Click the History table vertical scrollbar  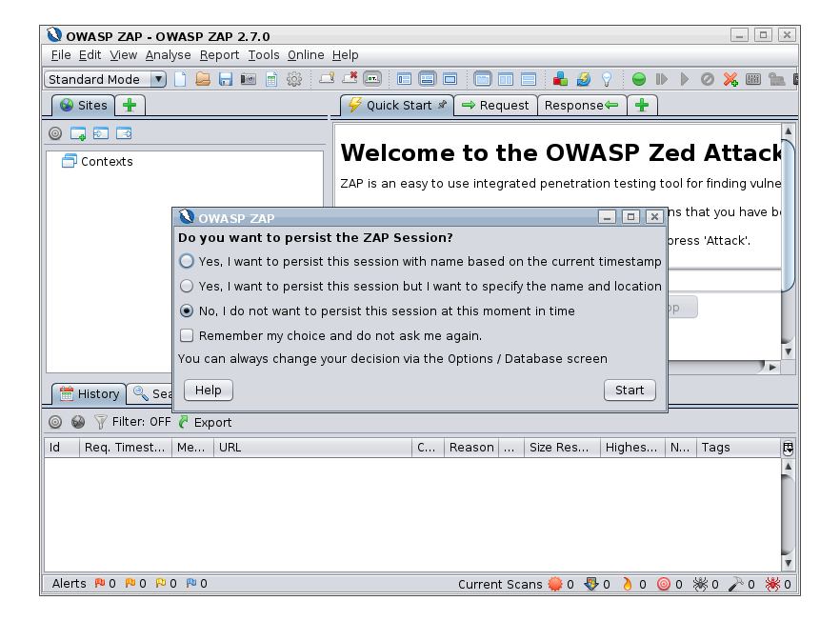pos(788,514)
